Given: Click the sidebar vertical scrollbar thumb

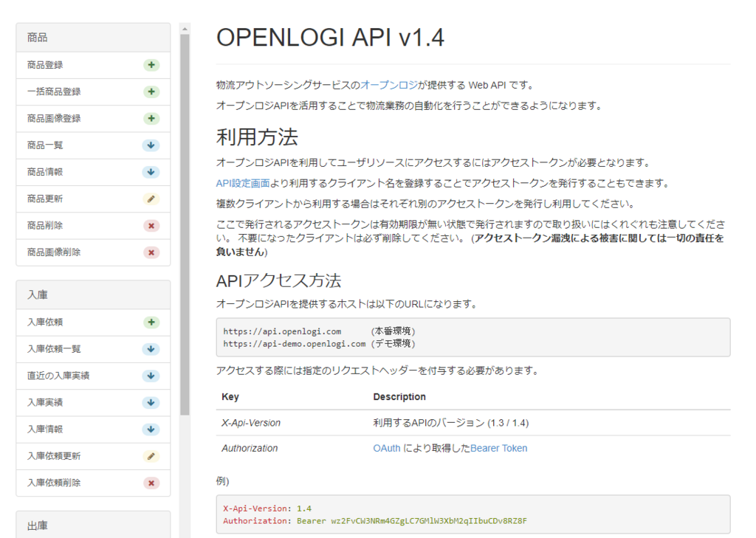Looking at the screenshot, I should point(185,224).
